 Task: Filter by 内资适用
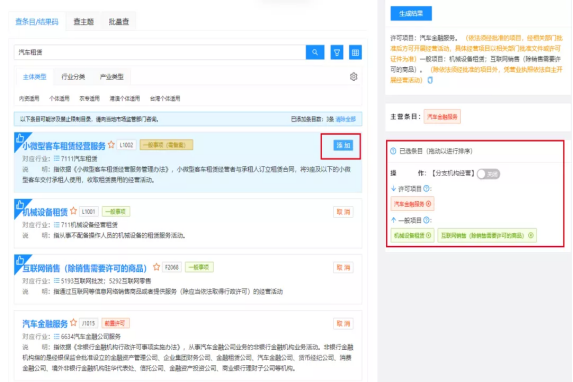pos(29,98)
